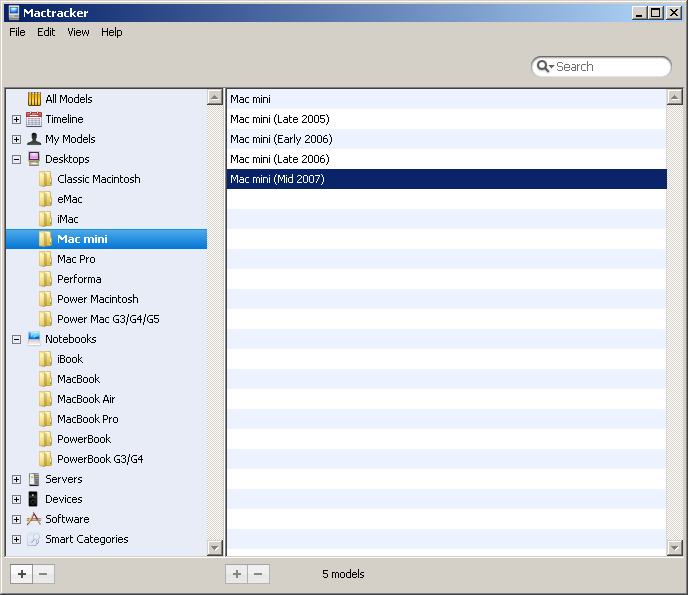Click the model list scroll down arrow
Viewport: 695px width, 595px height.
coord(674,548)
